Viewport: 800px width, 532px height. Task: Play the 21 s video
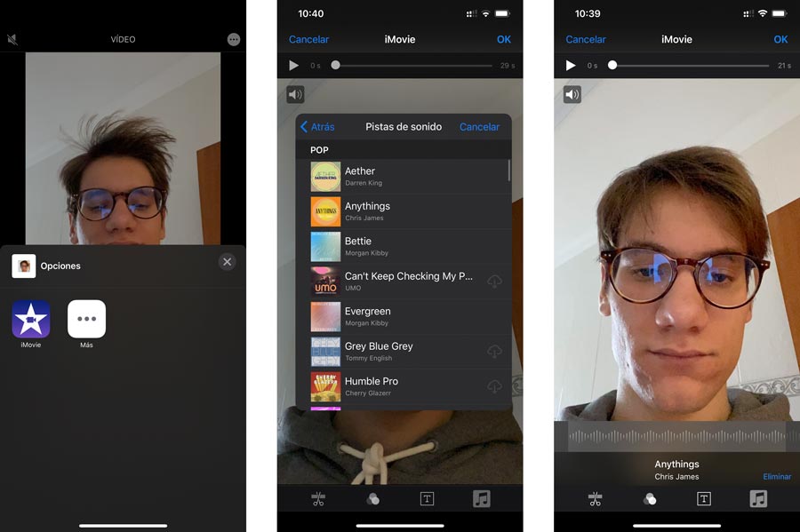tap(571, 65)
